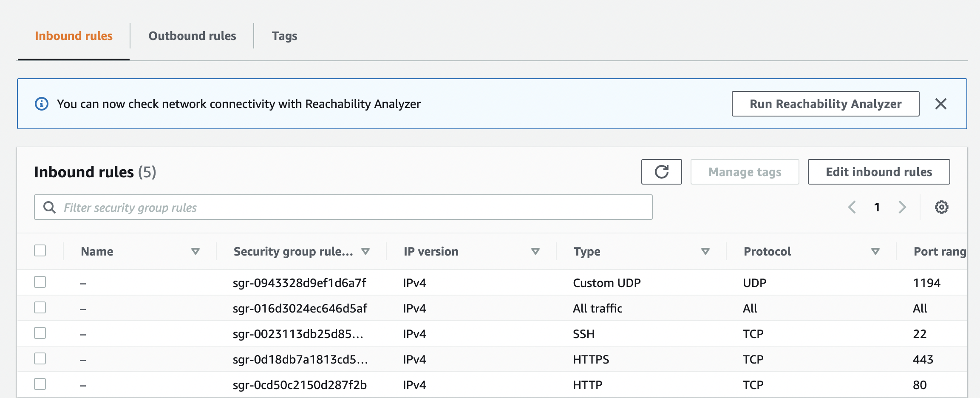
Task: Select checkbox for All traffic rule
Action: pyautogui.click(x=40, y=307)
